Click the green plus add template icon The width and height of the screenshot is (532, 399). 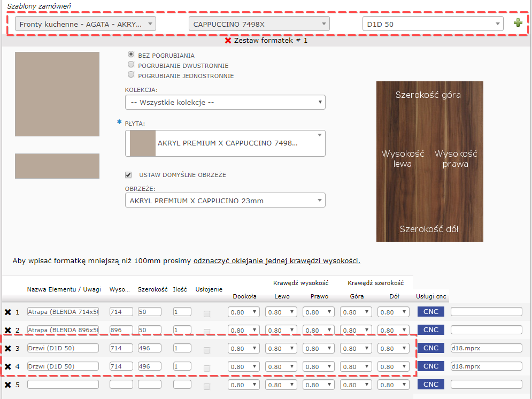coord(518,23)
